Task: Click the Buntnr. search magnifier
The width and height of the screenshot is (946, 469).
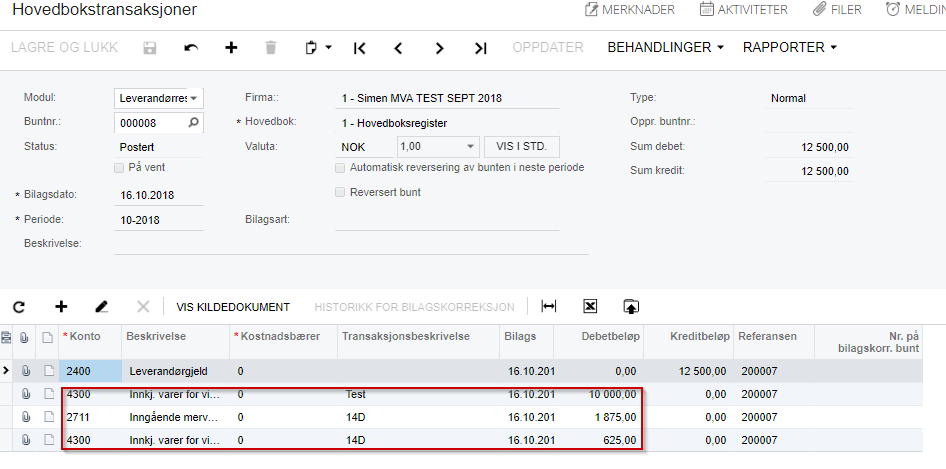Action: pyautogui.click(x=193, y=123)
